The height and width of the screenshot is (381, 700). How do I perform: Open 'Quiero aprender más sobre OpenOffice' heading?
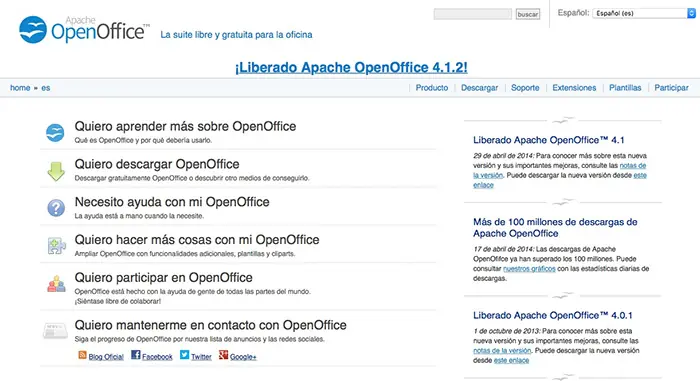pyautogui.click(x=185, y=126)
